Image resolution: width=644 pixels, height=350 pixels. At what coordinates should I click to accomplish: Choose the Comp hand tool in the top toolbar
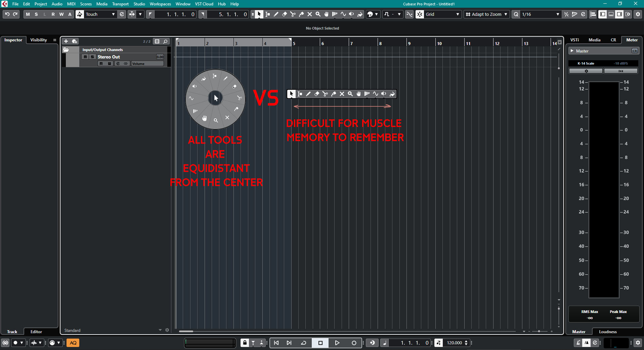(326, 14)
